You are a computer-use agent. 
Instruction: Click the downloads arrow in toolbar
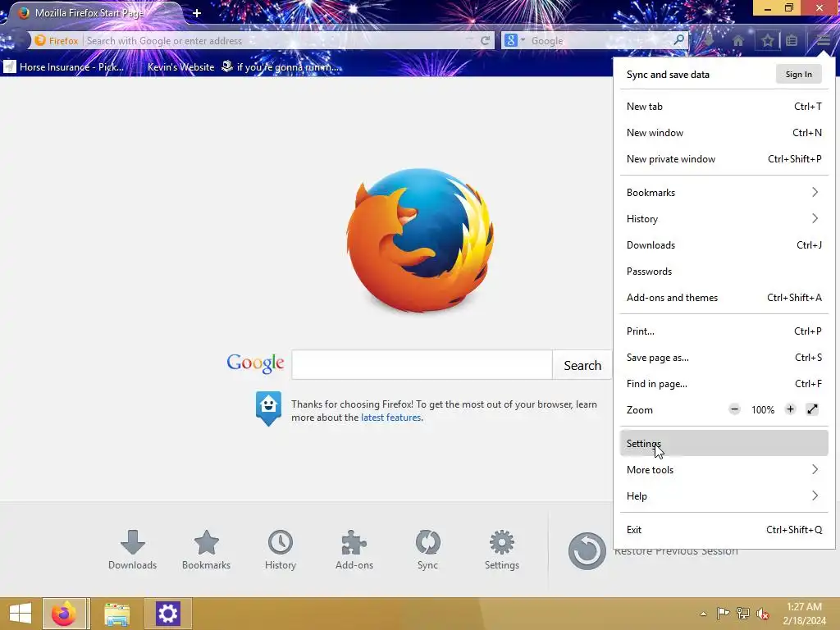coord(709,41)
